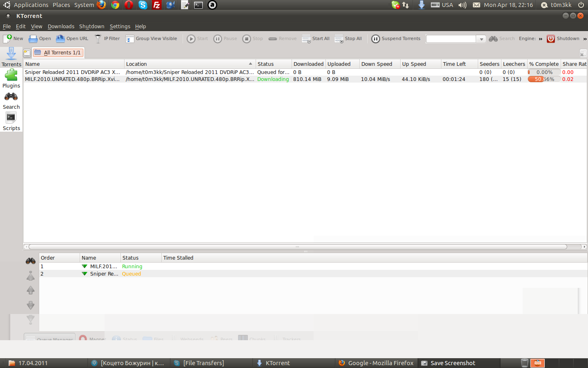Launch Firefox from top panel
Viewport: 588px width, 368px height.
tap(101, 5)
